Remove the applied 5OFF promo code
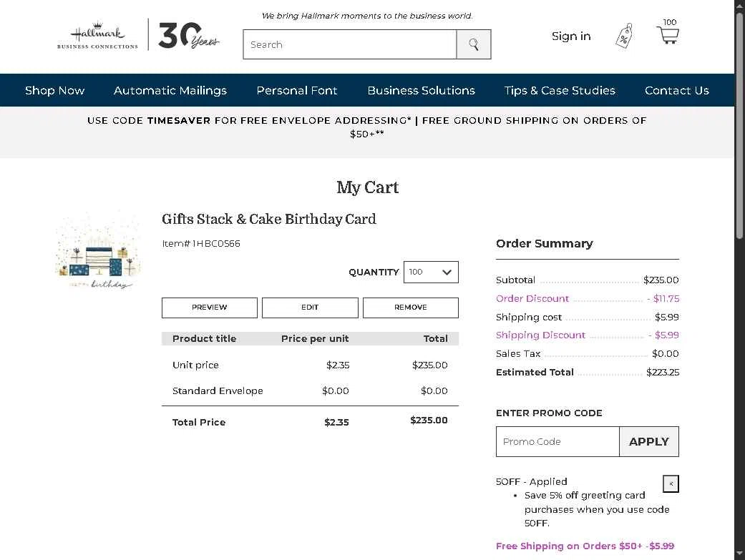The image size is (745, 560). (671, 484)
